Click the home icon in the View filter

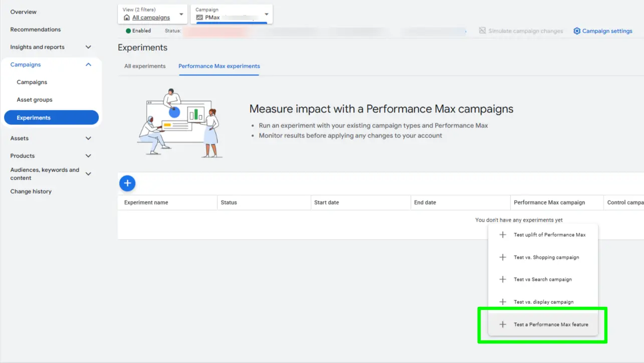coord(127,18)
